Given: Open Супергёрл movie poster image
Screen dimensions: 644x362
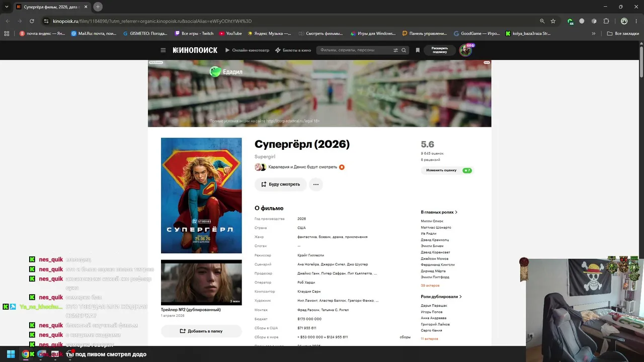Looking at the screenshot, I should (201, 196).
